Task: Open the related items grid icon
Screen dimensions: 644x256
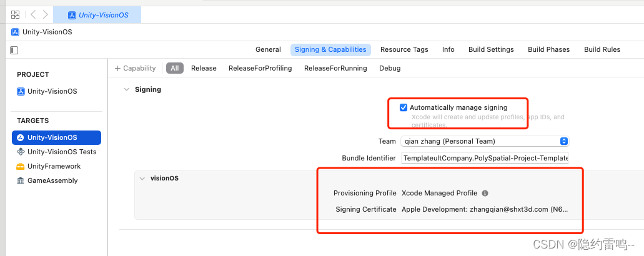Action: tap(15, 15)
